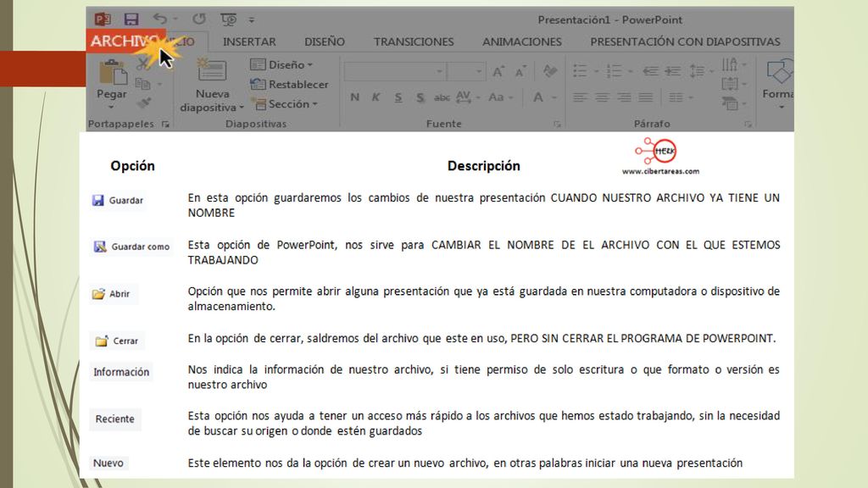
Task: Add a slide with the Nueva diapositiva icon
Action: tap(212, 70)
